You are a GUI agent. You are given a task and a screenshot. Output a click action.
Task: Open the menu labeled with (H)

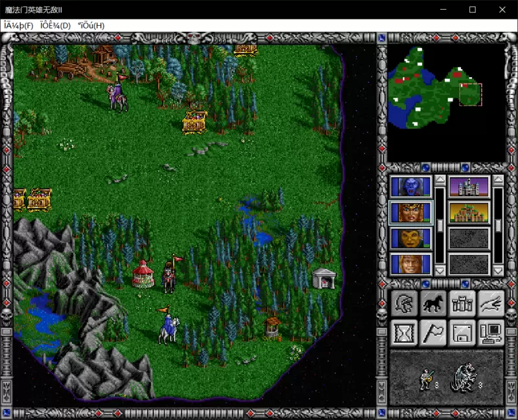click(x=91, y=25)
